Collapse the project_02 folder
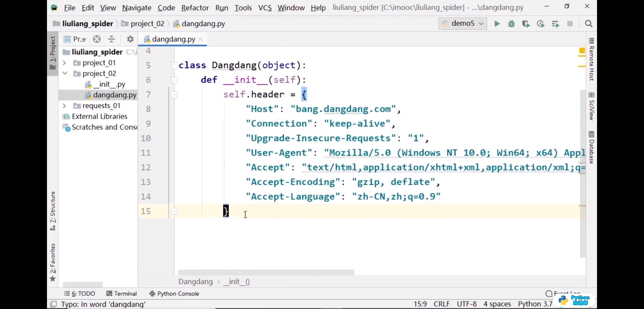Screen dimensions: 644x309 [65, 74]
